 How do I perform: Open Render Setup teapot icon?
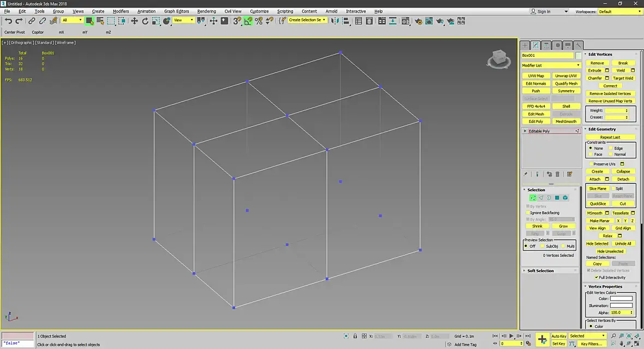pyautogui.click(x=418, y=21)
